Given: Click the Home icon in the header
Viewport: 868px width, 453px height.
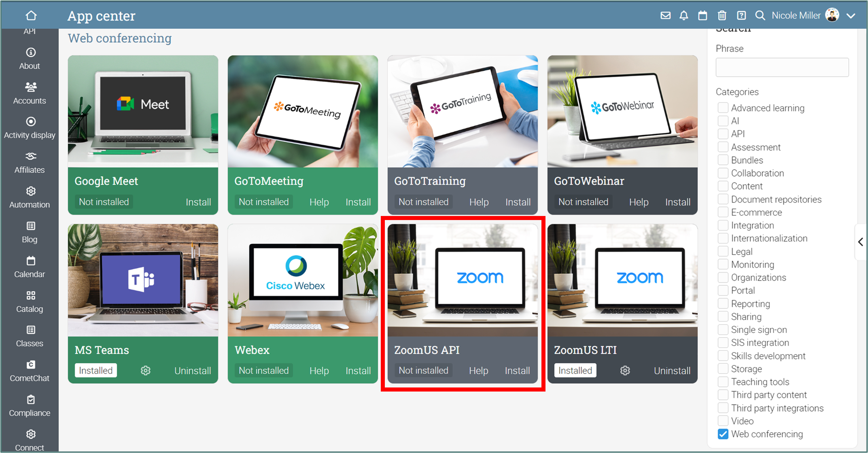Looking at the screenshot, I should coord(31,15).
